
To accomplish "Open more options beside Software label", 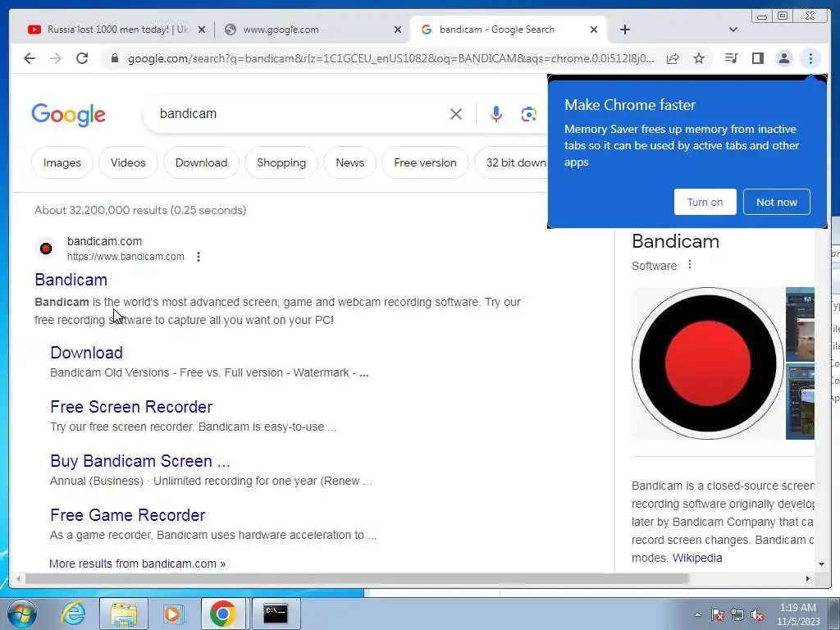I will click(690, 265).
